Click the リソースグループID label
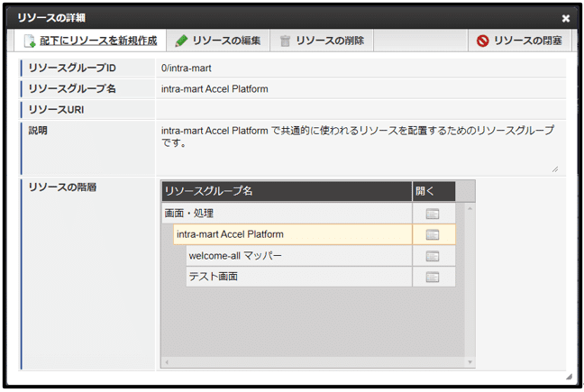Viewport: 584px width, 392px height. tap(72, 68)
